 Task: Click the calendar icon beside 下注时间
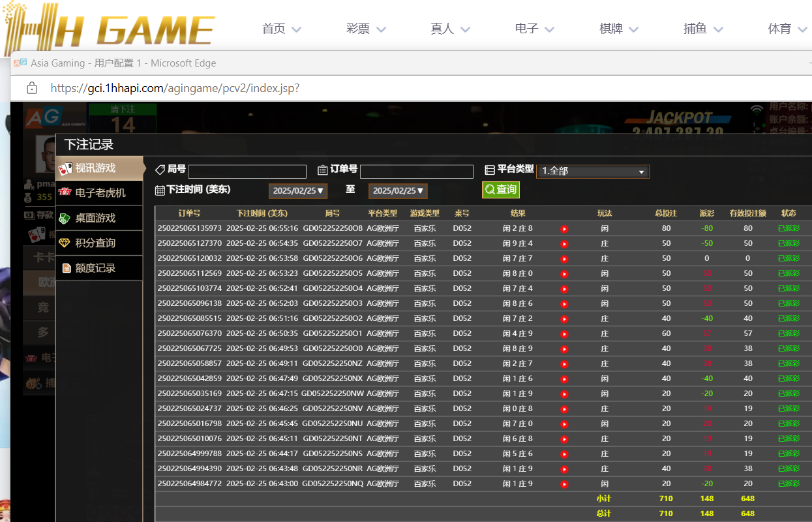(160, 191)
